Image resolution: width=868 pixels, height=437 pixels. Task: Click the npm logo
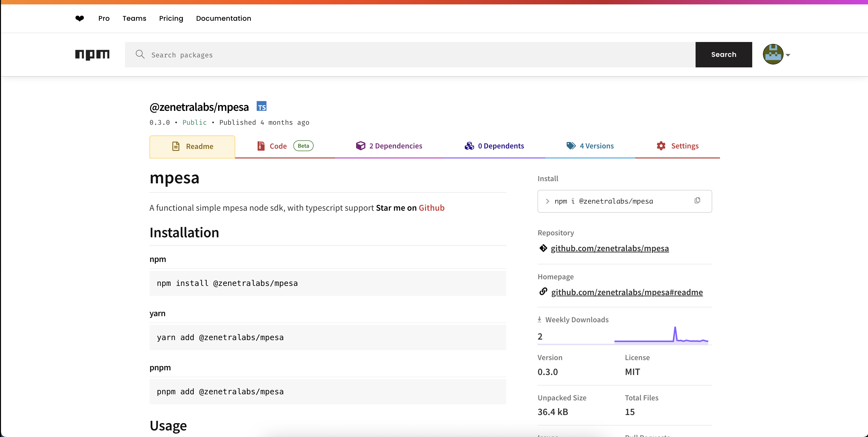92,55
